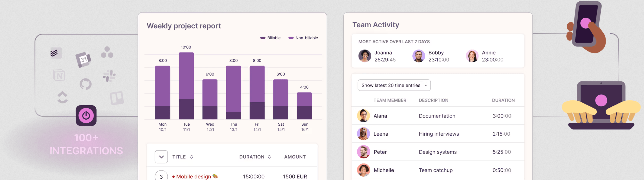
Task: Open Show latest 20 time entries dropdown
Action: tap(394, 85)
